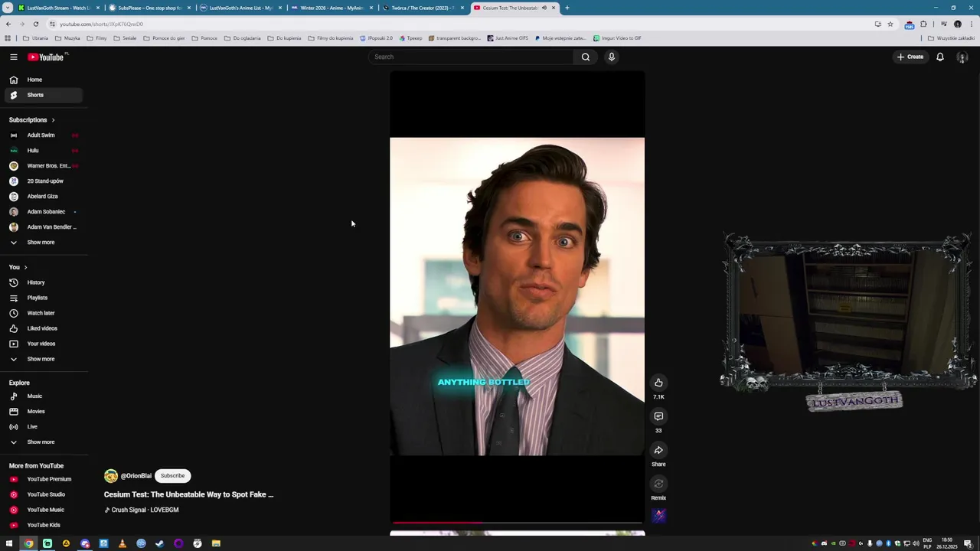Open a new browser tab
Screen dimensions: 980x551
pos(567,8)
